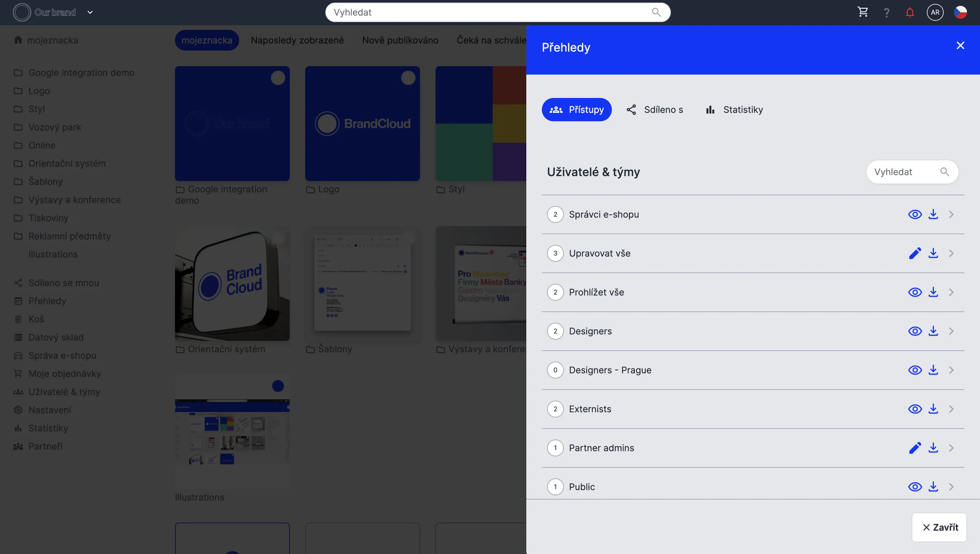Screen dimensions: 980x554
Task: Click the red notification bell
Action: [x=910, y=12]
